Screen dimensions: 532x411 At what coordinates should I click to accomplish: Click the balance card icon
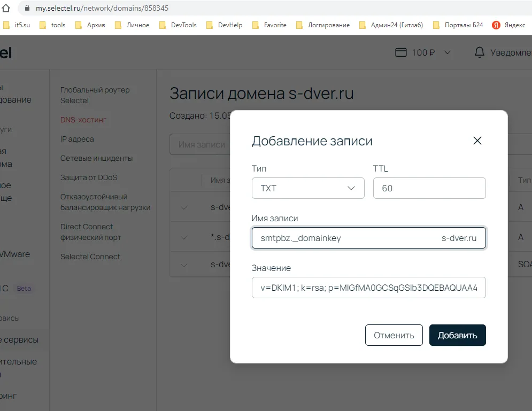point(400,52)
